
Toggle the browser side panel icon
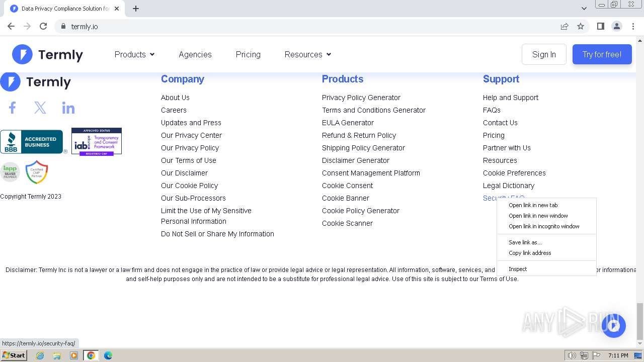point(600,26)
